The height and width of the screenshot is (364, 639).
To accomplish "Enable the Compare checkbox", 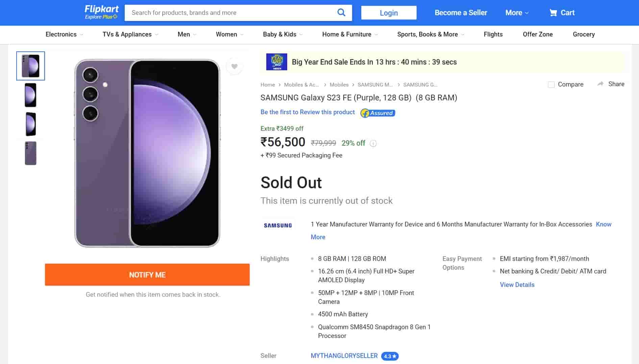I will [x=551, y=84].
